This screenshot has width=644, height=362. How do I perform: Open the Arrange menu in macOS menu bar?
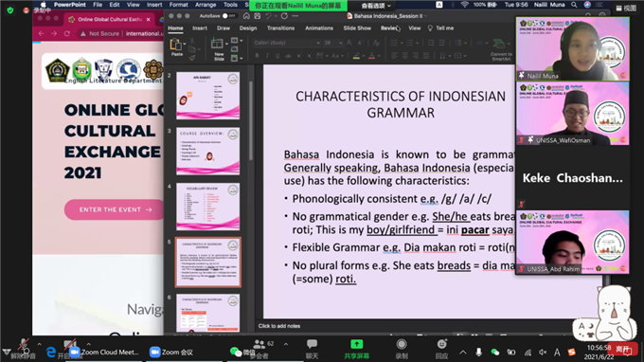click(x=206, y=5)
